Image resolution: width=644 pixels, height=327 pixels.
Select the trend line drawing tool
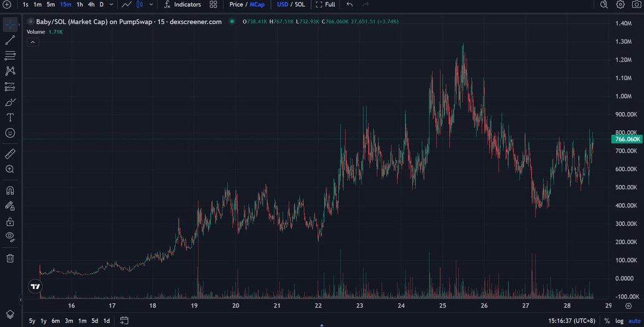pyautogui.click(x=10, y=40)
